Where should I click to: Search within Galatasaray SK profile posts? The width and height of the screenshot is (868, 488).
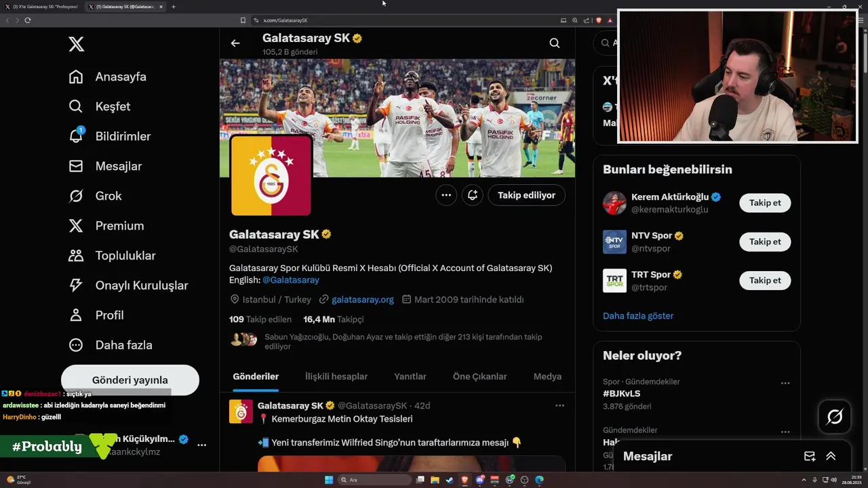point(555,43)
